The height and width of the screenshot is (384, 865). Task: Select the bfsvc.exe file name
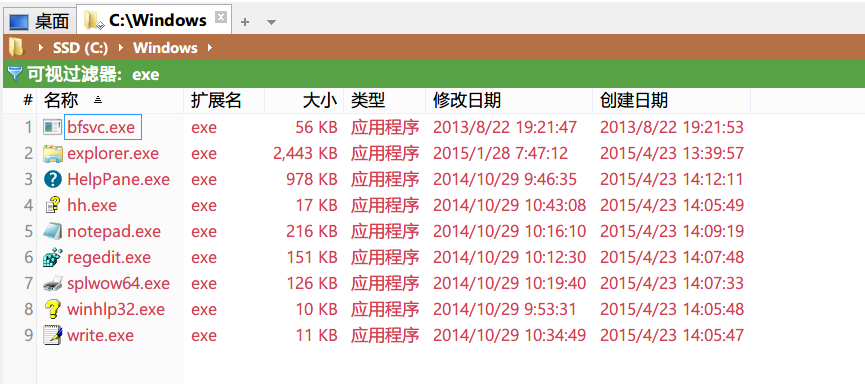pyautogui.click(x=101, y=127)
